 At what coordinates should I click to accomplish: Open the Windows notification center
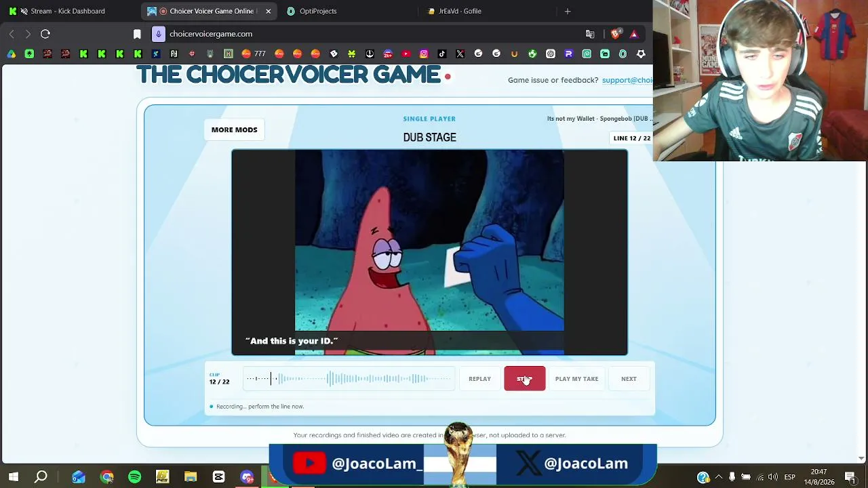coord(850,477)
